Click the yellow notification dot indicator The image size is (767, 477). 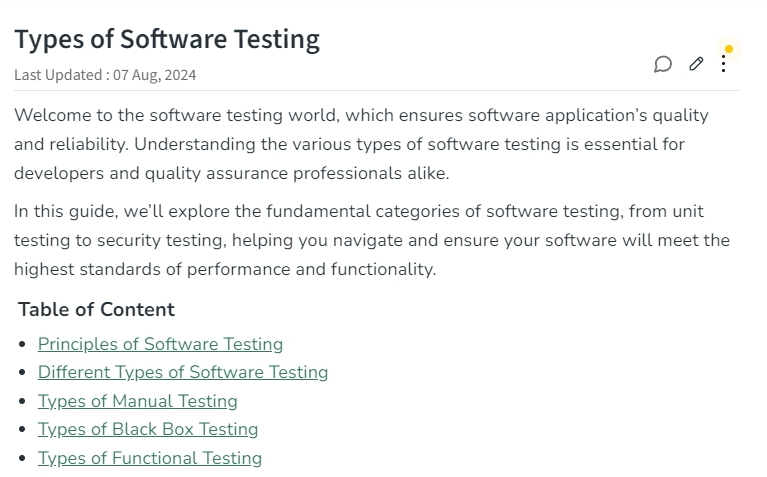[729, 49]
